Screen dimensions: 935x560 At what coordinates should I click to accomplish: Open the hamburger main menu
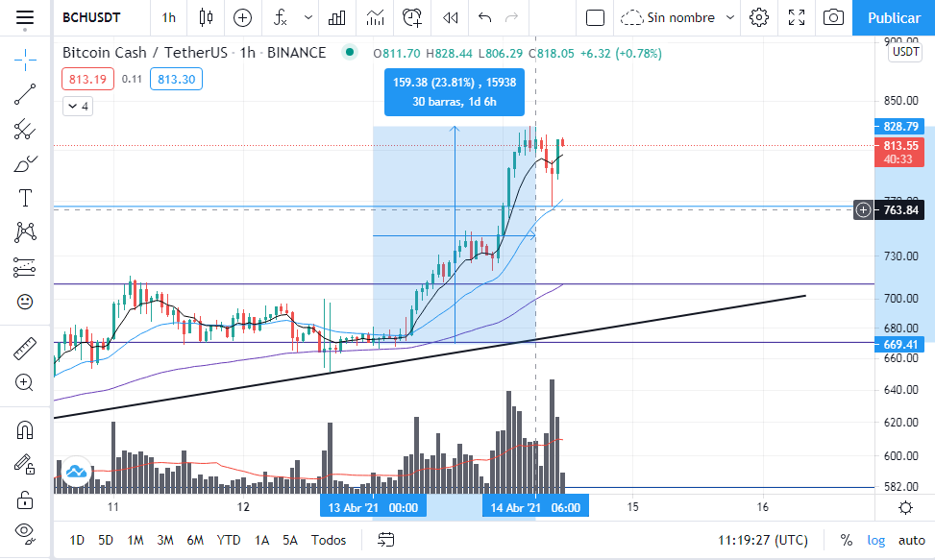click(24, 18)
